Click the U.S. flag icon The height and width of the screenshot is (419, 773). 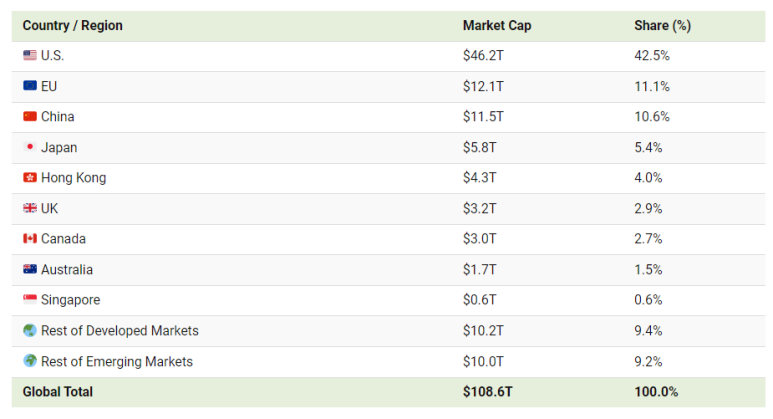[x=30, y=55]
